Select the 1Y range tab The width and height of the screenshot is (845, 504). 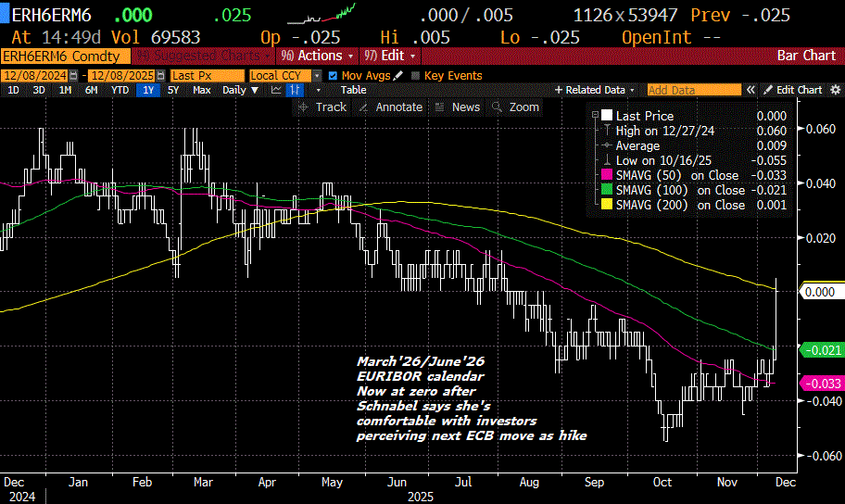point(148,90)
